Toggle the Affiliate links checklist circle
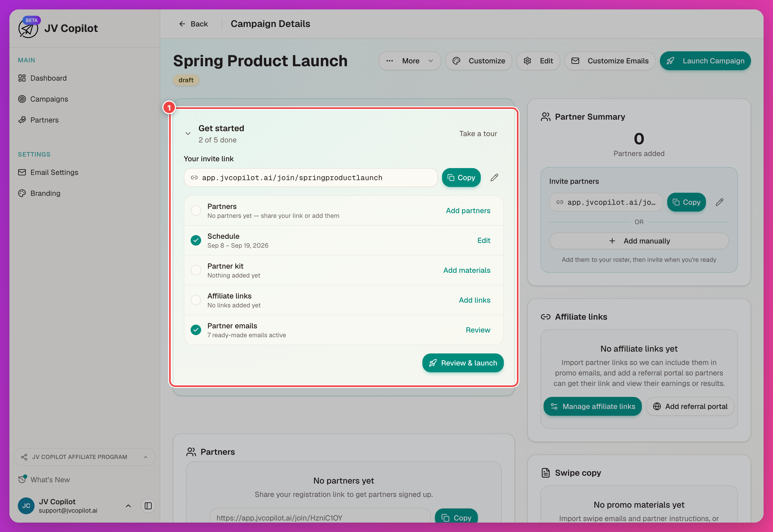The height and width of the screenshot is (532, 773). pos(196,300)
